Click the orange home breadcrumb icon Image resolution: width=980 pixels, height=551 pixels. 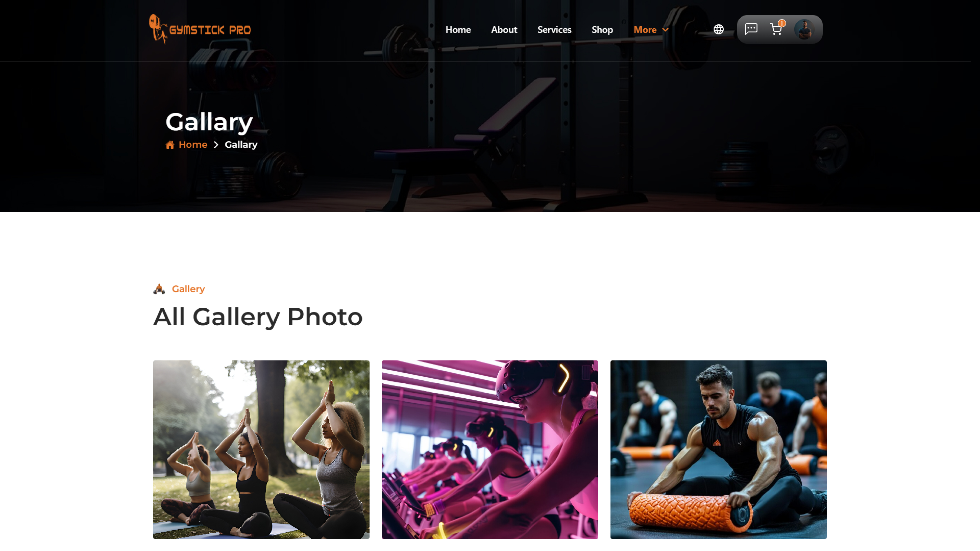point(170,144)
